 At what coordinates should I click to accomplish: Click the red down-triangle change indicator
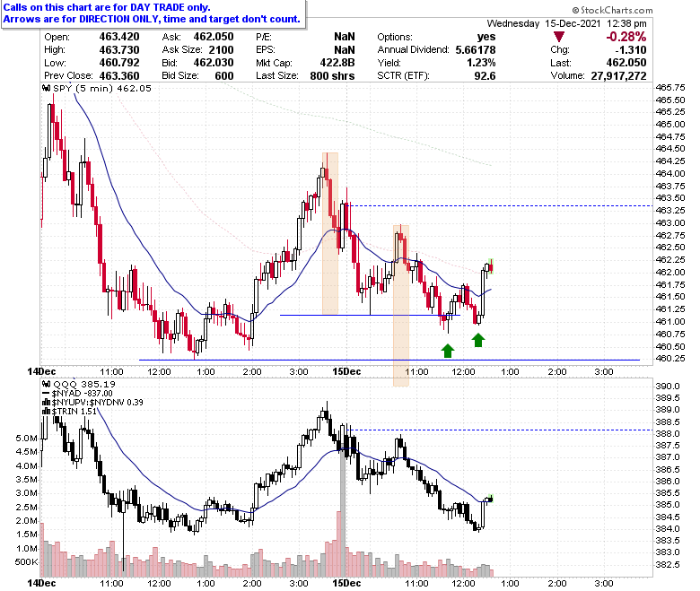point(558,37)
